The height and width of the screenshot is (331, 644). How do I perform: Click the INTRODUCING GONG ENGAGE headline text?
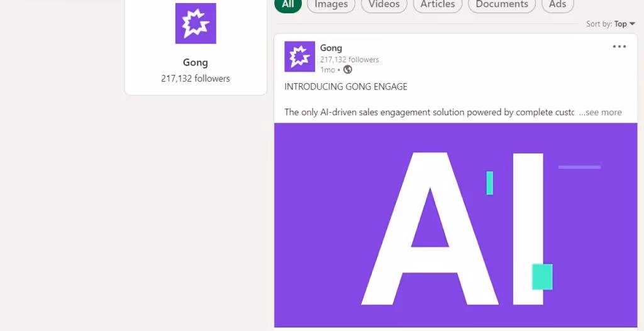346,87
